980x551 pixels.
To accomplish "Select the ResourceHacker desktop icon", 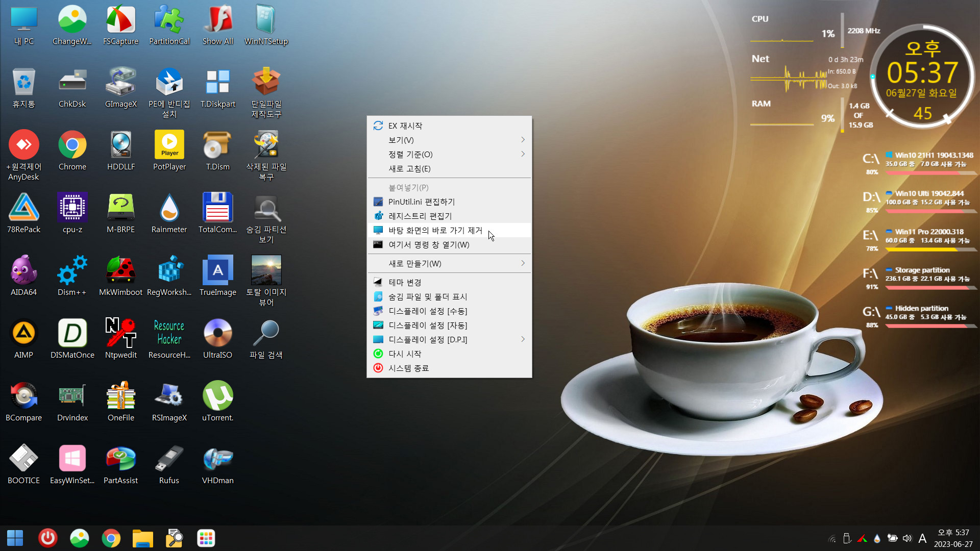I will coord(169,339).
